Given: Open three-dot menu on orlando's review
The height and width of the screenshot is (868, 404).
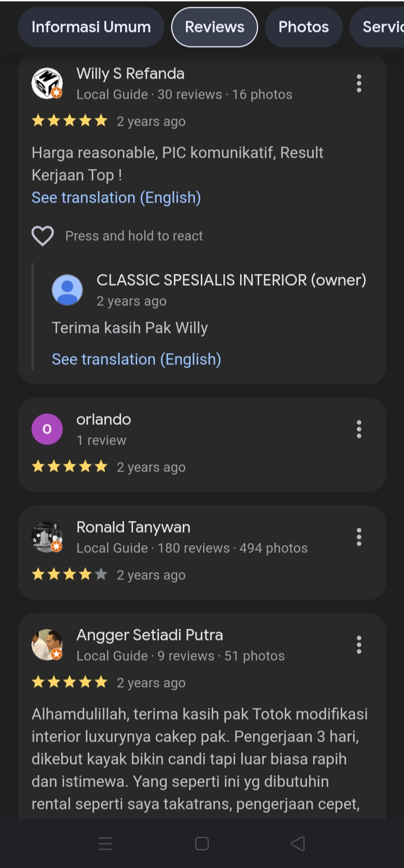Looking at the screenshot, I should click(x=359, y=430).
